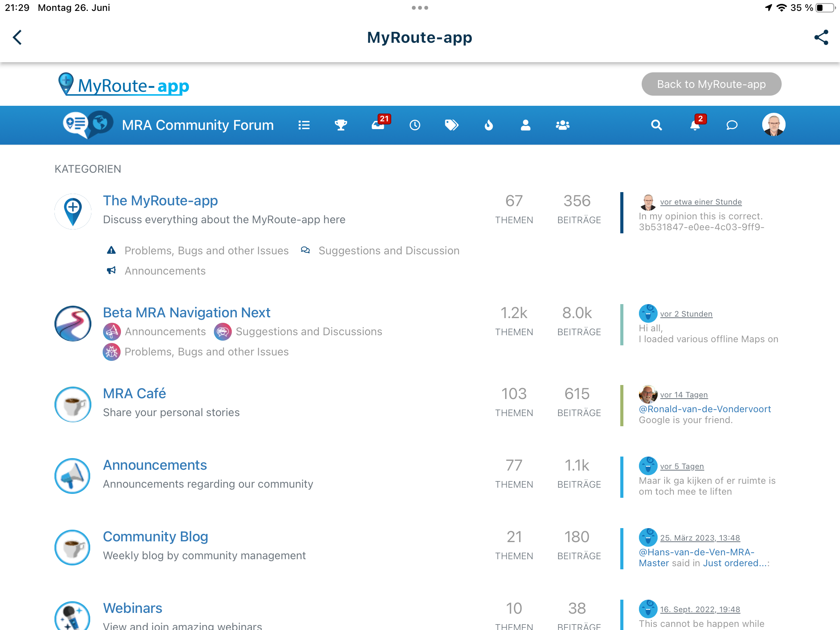840x630 pixels.
Task: Click the Announcements megaphone category icon
Action: point(73,476)
